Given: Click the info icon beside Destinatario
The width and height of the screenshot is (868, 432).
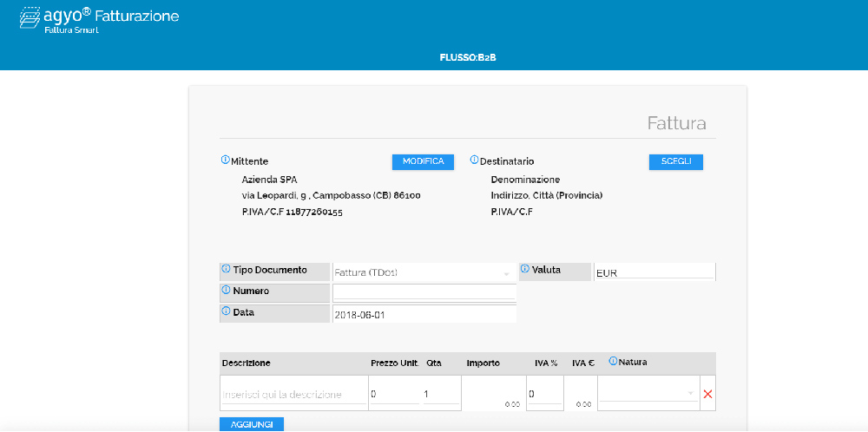Looking at the screenshot, I should [474, 160].
